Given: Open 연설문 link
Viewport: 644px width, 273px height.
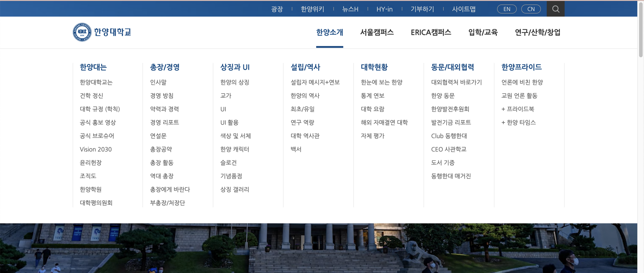Looking at the screenshot, I should tap(158, 136).
